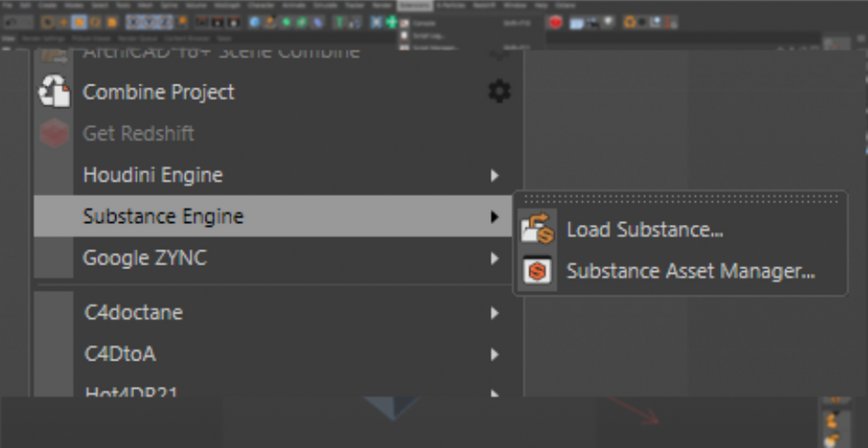This screenshot has height=448, width=868.
Task: Select the Move tool in toolbar
Action: click(63, 22)
